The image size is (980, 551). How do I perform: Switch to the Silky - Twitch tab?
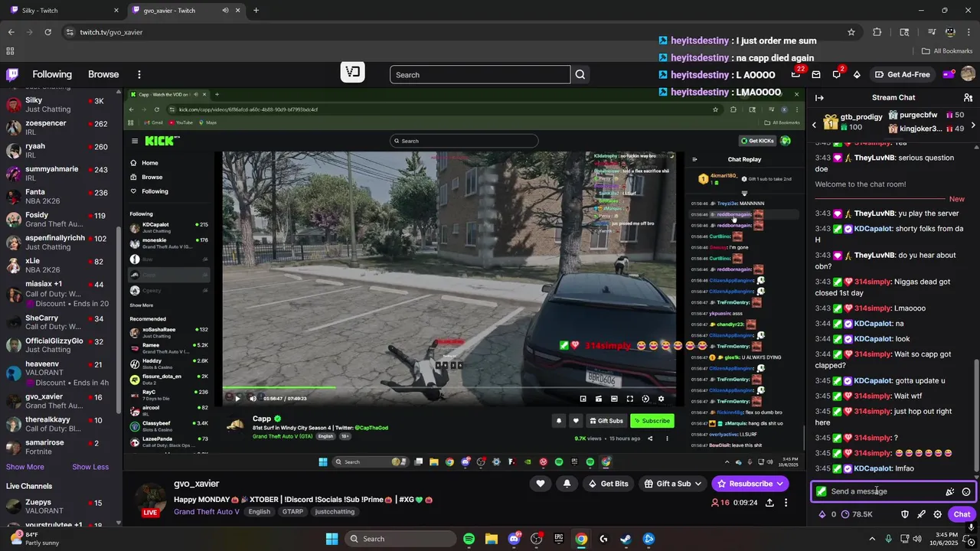point(64,10)
